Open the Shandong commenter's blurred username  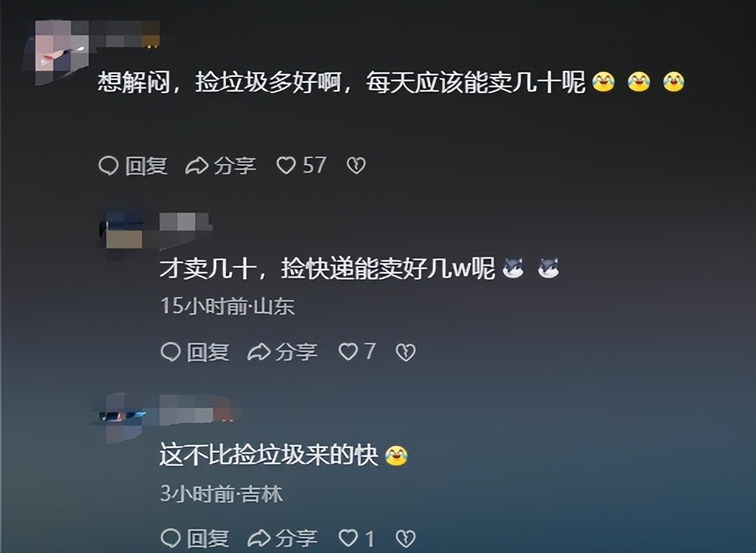[185, 222]
